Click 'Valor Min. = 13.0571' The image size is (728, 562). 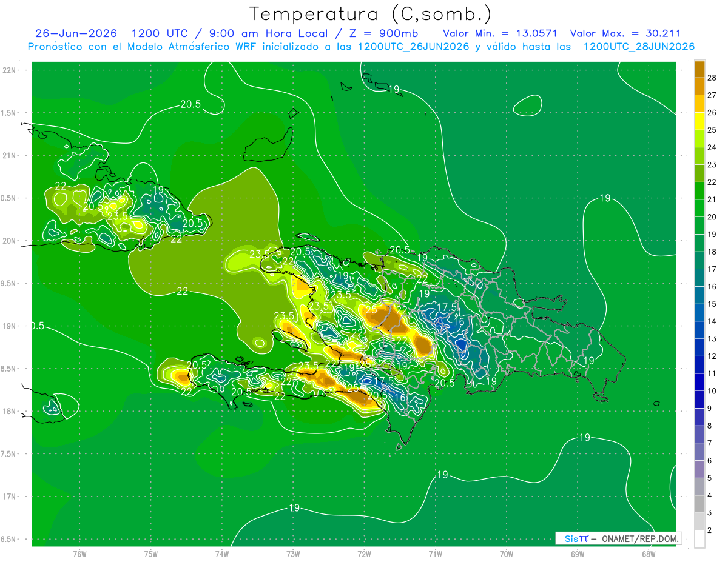(500, 33)
